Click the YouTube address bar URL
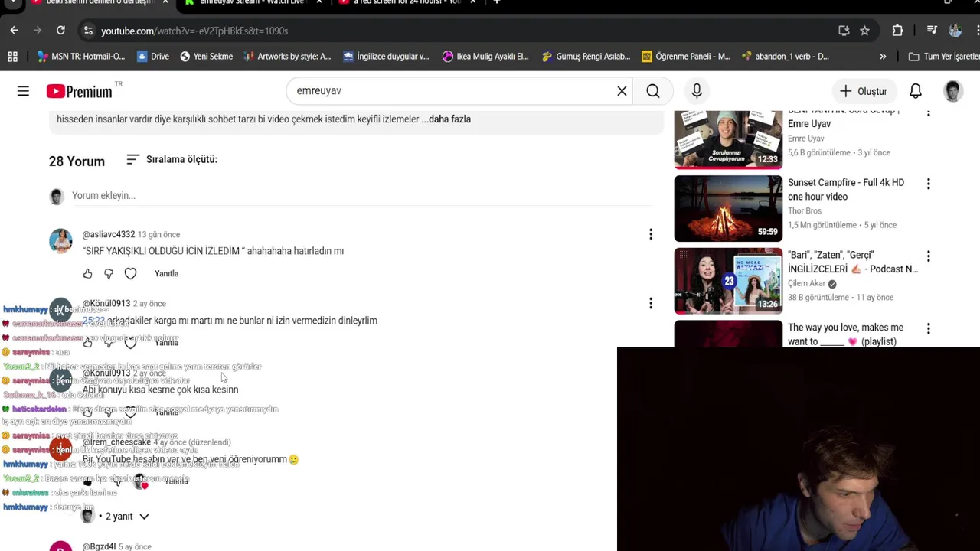The image size is (980, 551). tap(194, 31)
